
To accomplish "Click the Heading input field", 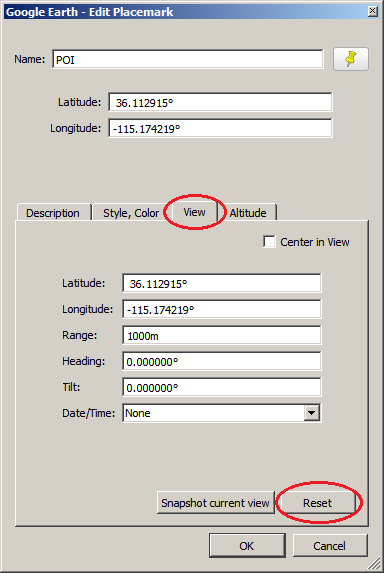I will [222, 361].
